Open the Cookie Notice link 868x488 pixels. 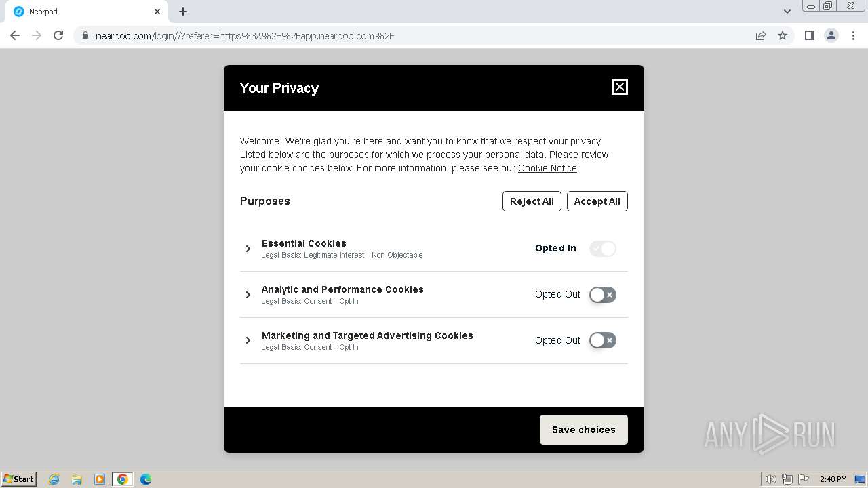[x=547, y=168]
